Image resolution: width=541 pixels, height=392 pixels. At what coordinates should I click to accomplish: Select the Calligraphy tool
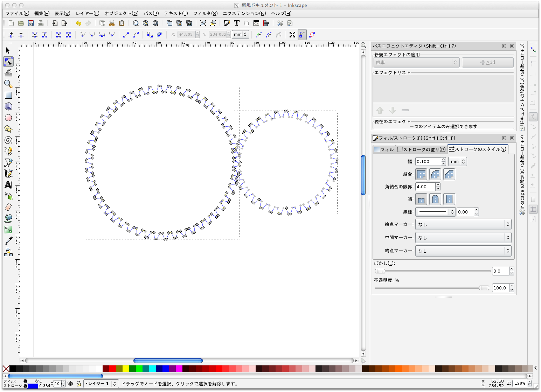click(8, 174)
